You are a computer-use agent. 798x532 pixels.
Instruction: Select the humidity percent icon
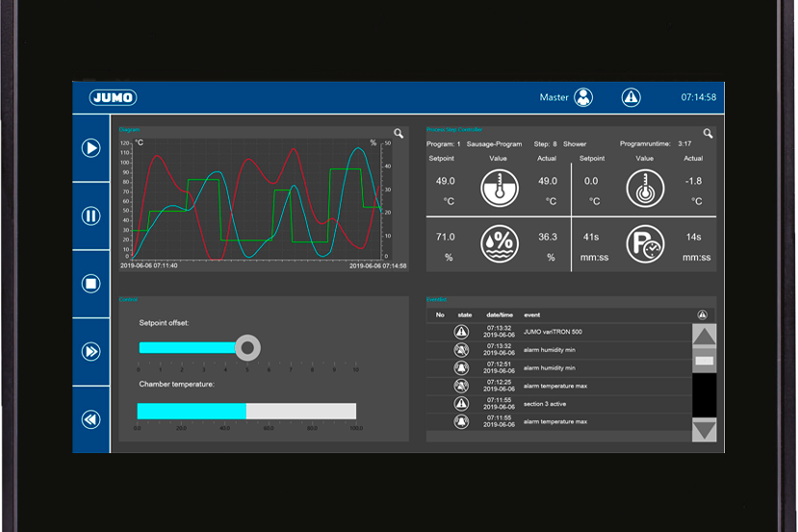(500, 244)
